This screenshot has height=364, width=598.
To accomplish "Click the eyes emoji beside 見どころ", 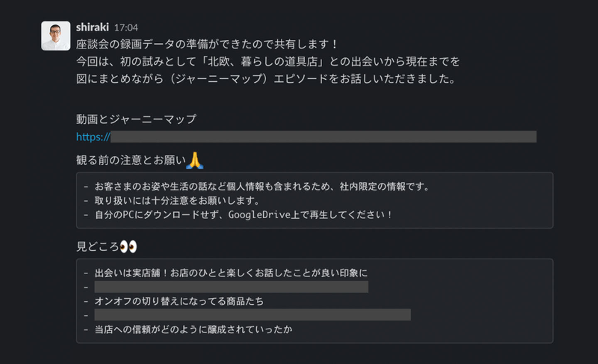I will coord(128,247).
